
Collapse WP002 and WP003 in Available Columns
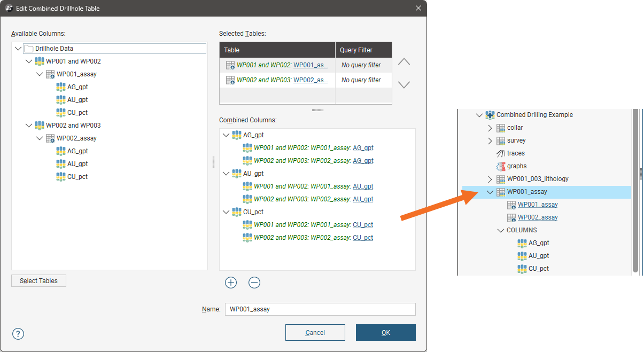pos(29,126)
